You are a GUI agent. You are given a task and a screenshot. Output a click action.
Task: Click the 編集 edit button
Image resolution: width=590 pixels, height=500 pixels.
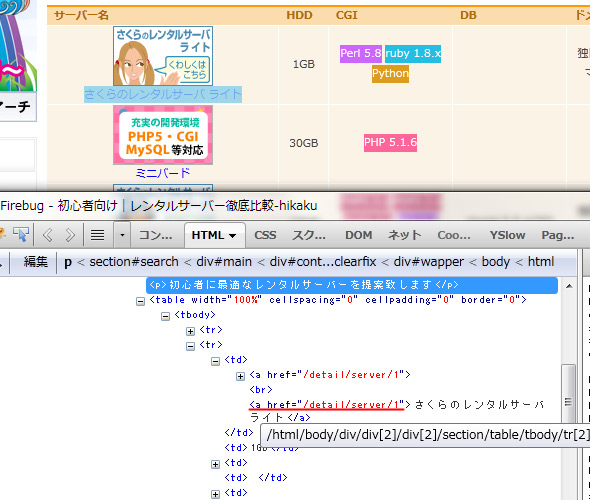coord(36,261)
